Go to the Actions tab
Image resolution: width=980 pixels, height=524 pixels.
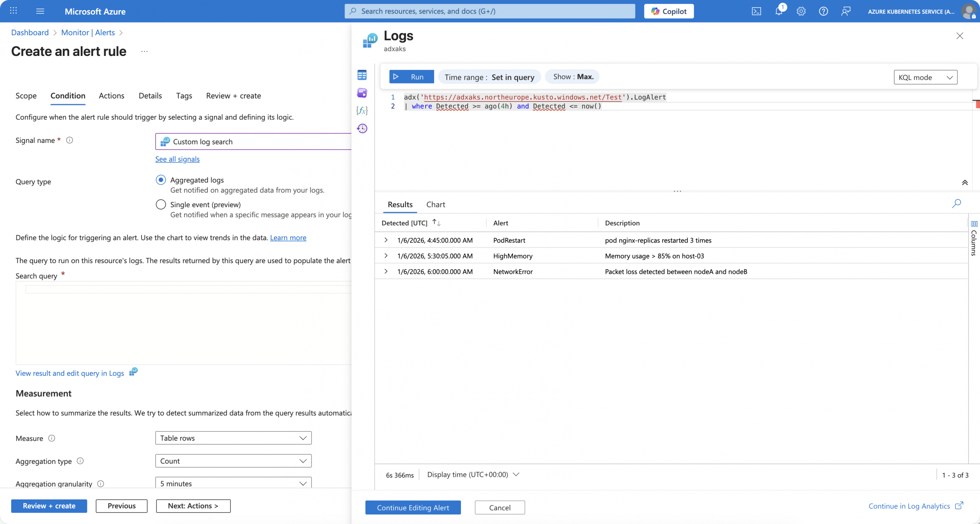click(x=111, y=96)
